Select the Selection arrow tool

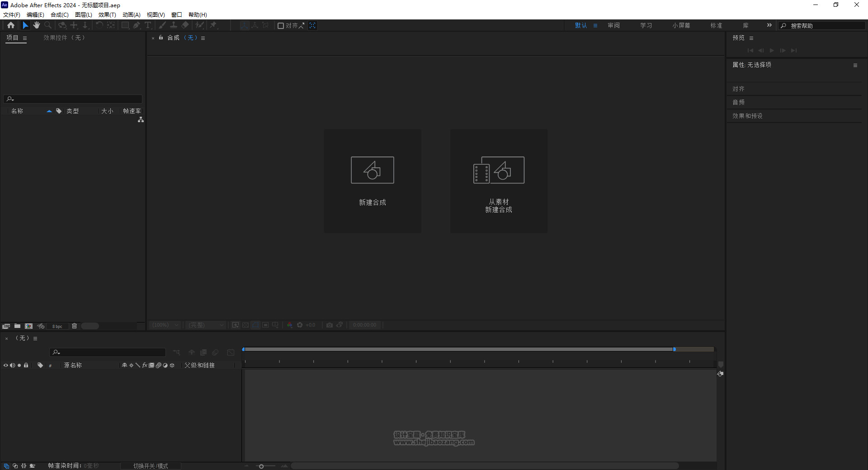(25, 25)
